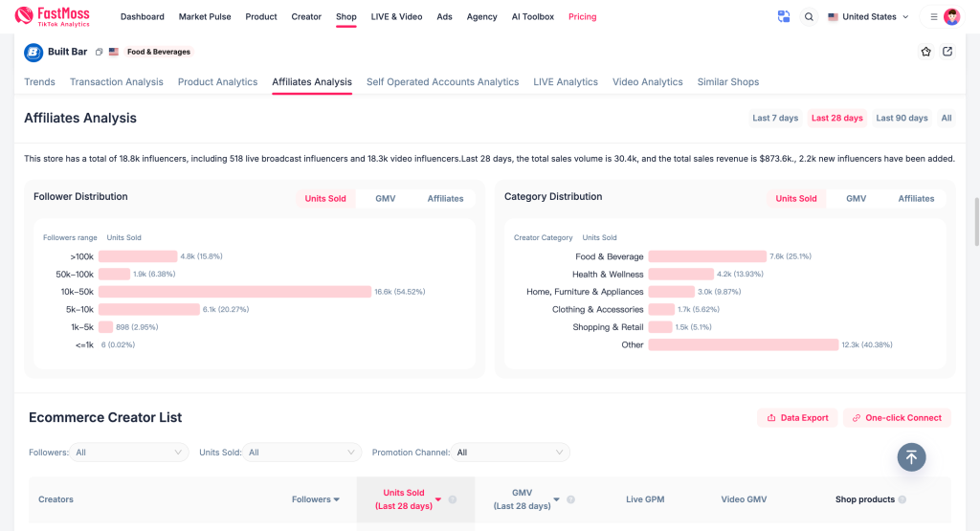Select Last 28 days range
The height and width of the screenshot is (531, 980).
(x=836, y=118)
